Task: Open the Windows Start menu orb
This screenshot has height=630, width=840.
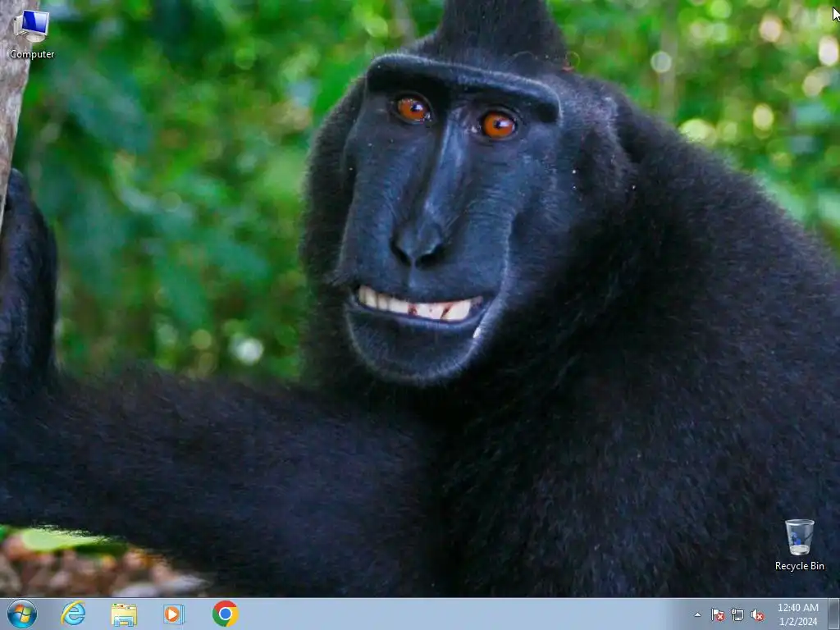Action: click(22, 614)
